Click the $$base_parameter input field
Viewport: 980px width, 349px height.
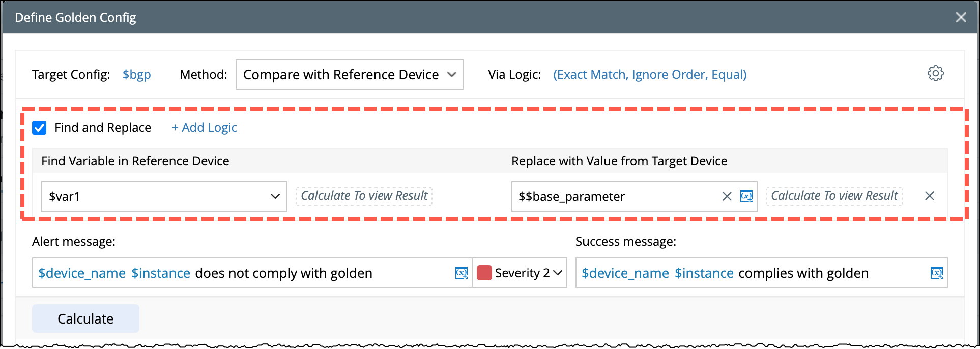pos(616,196)
